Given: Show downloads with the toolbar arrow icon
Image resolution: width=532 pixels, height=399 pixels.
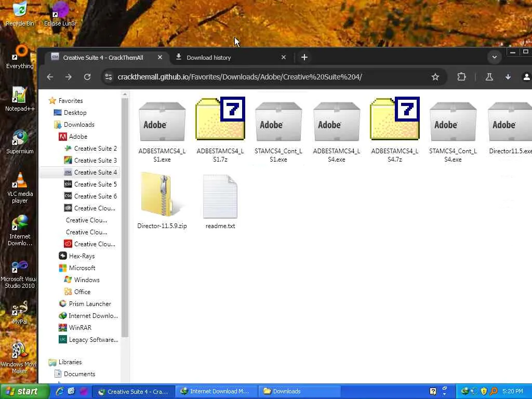Looking at the screenshot, I should 508,77.
